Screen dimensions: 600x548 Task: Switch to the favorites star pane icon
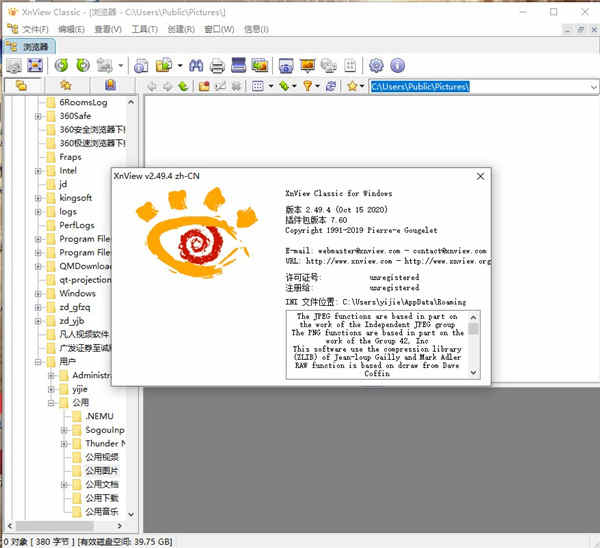[x=66, y=85]
